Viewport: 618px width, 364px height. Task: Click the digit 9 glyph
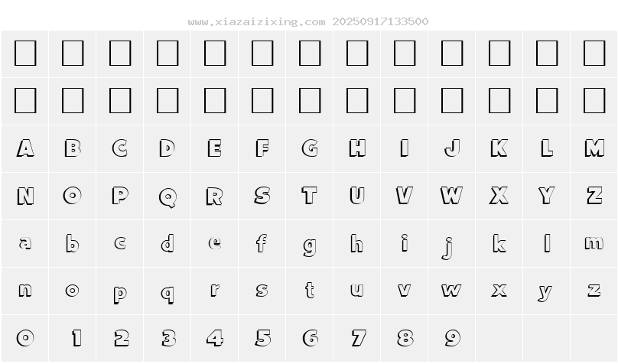click(452, 338)
